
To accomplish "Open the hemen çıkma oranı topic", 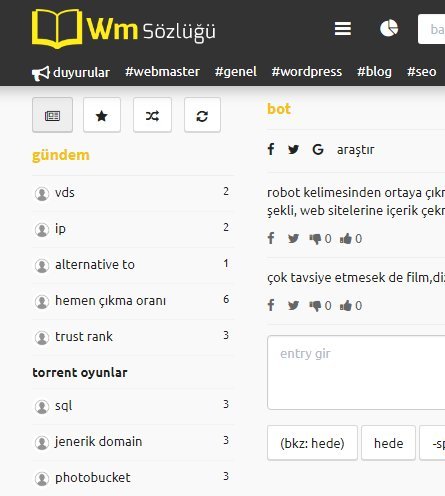I will click(x=110, y=301).
